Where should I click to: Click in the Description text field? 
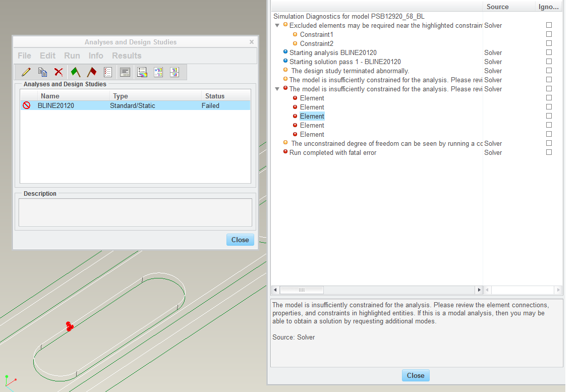[x=135, y=212]
